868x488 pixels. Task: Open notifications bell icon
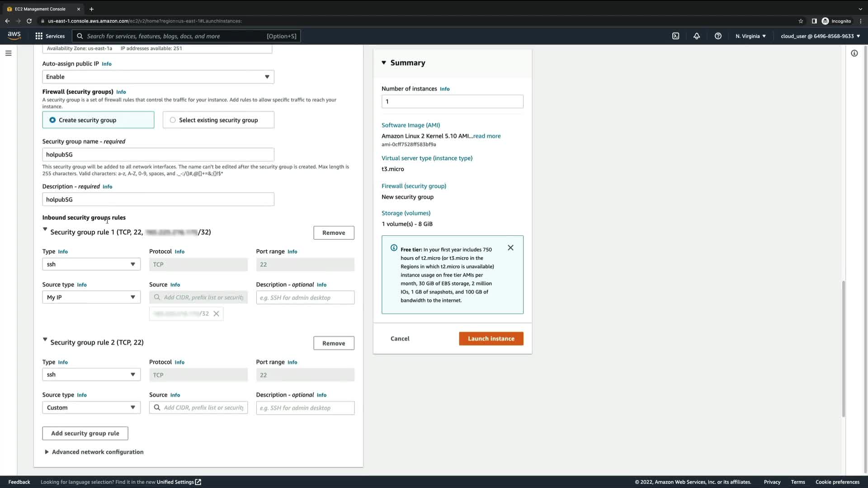click(697, 36)
